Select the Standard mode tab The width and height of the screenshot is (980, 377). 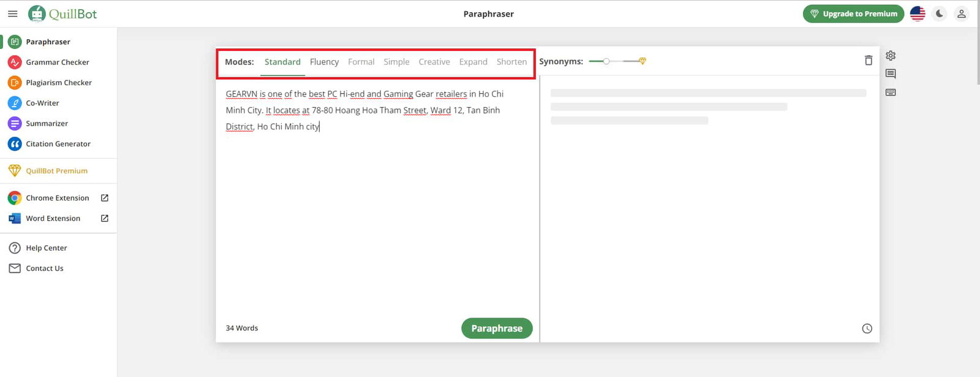[282, 62]
